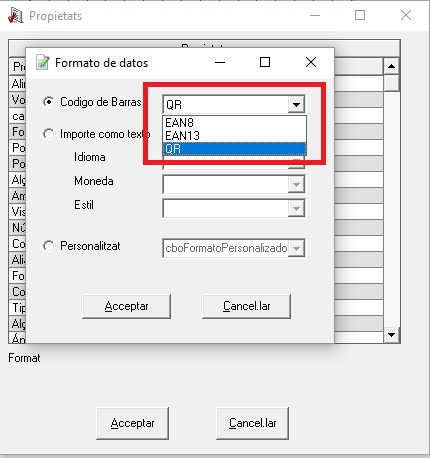This screenshot has height=458, width=430.
Task: Click the Propietats window app icon
Action: tap(15, 16)
